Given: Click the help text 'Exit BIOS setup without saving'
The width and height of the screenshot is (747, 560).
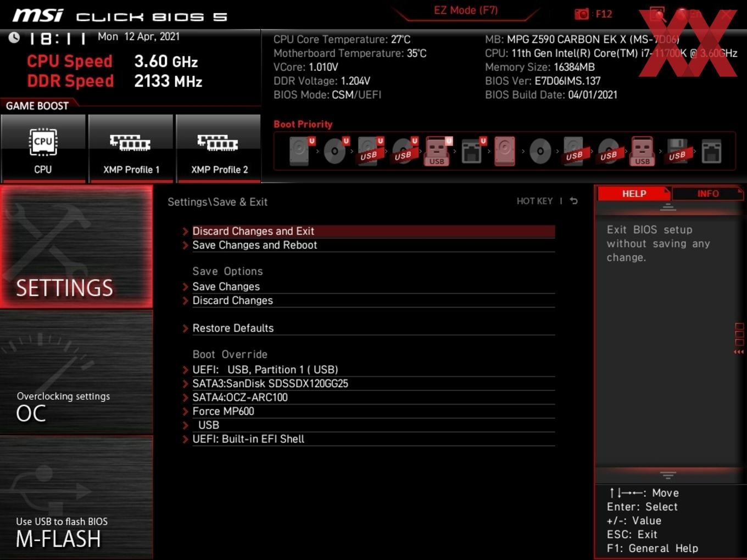Looking at the screenshot, I should click(658, 243).
